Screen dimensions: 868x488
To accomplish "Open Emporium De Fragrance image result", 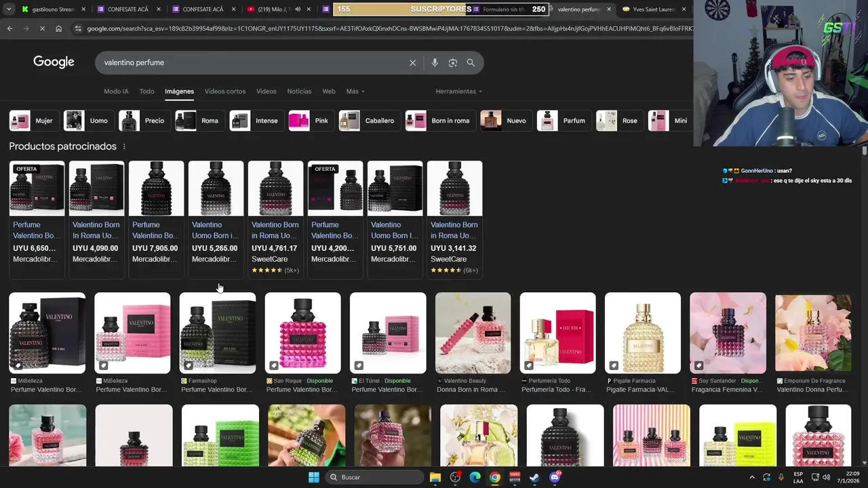I will tap(813, 333).
